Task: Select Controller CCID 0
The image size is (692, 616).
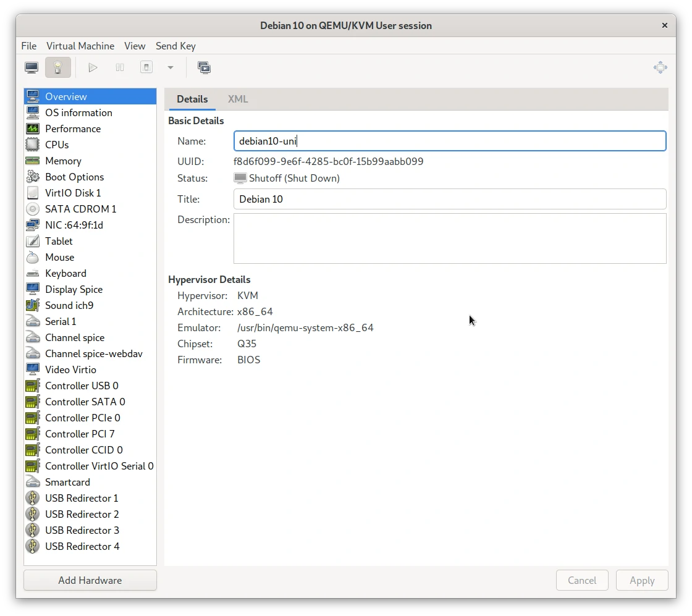Action: coord(90,450)
